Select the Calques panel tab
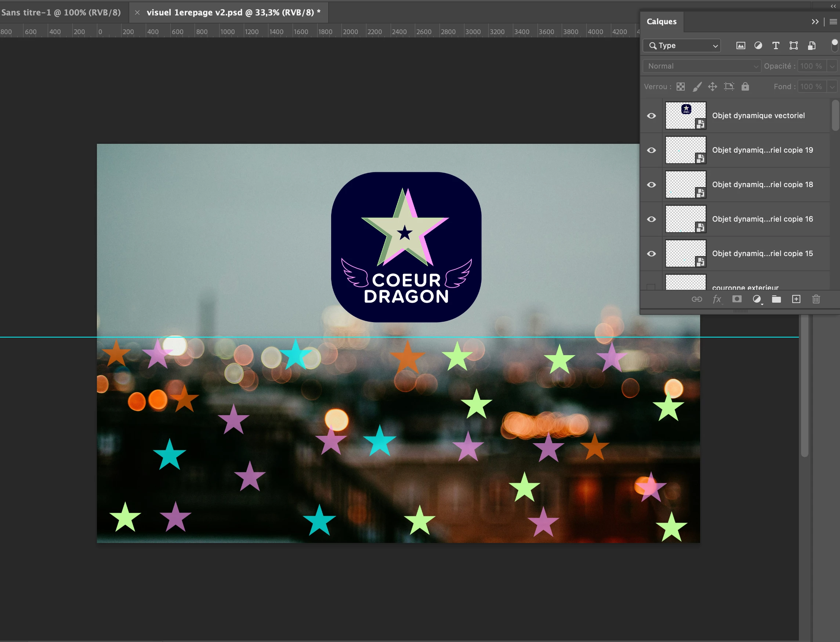Screen dimensions: 840x642 [662, 22]
